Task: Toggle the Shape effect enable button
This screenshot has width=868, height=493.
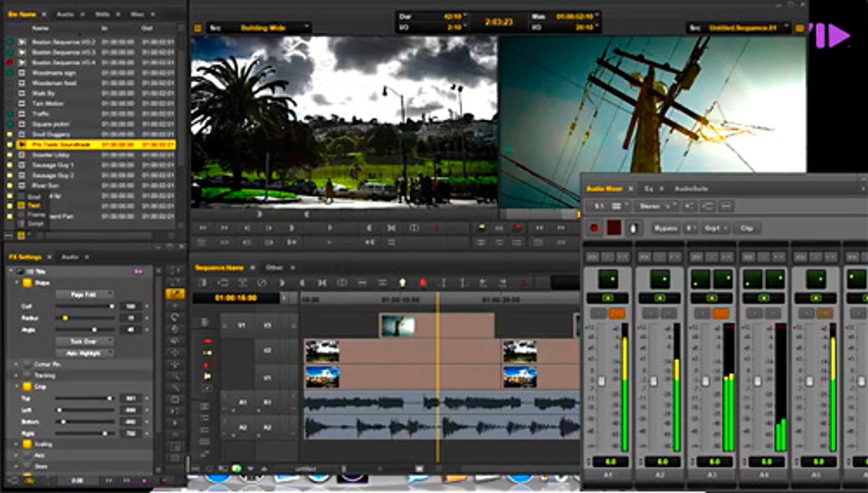Action: coord(27,283)
